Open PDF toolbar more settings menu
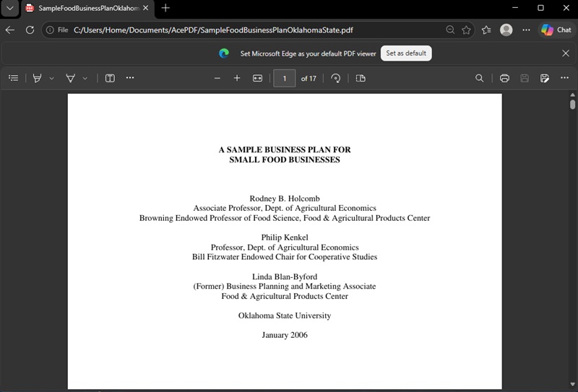This screenshot has height=392, width=578. point(564,78)
